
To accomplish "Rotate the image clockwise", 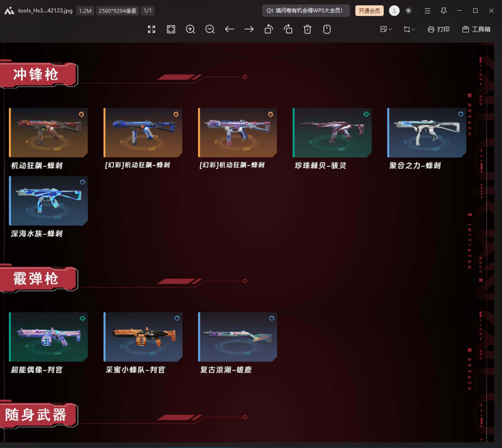I will [x=288, y=29].
